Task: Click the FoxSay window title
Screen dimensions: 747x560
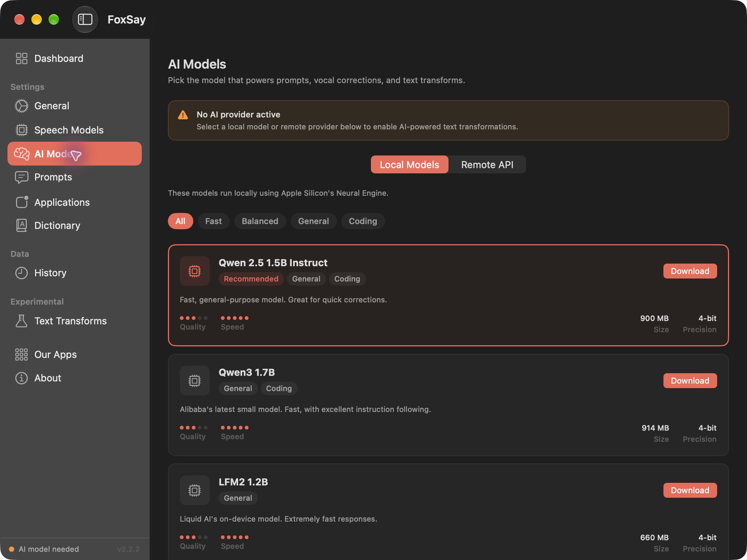Action: [x=126, y=19]
